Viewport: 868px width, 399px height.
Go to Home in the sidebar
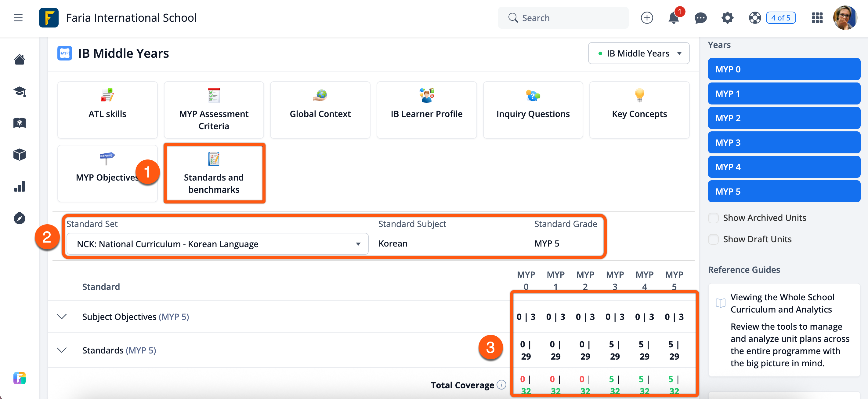point(19,60)
